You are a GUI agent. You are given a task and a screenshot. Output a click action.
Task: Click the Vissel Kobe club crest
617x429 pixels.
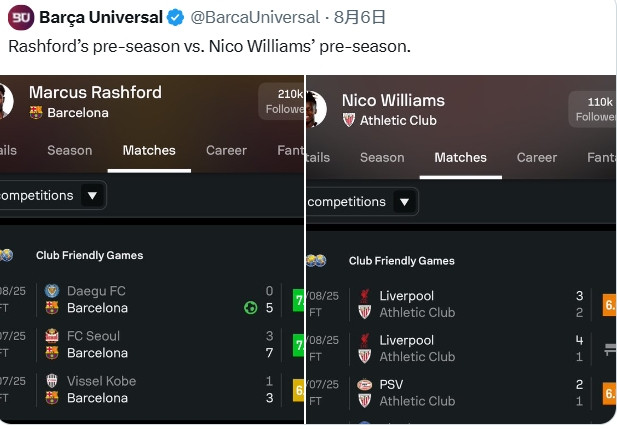52,381
